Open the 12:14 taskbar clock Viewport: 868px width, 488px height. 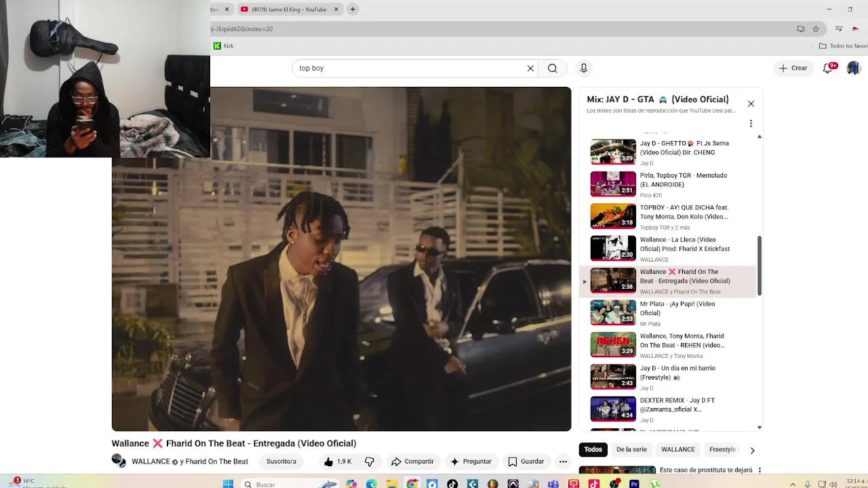tap(856, 483)
